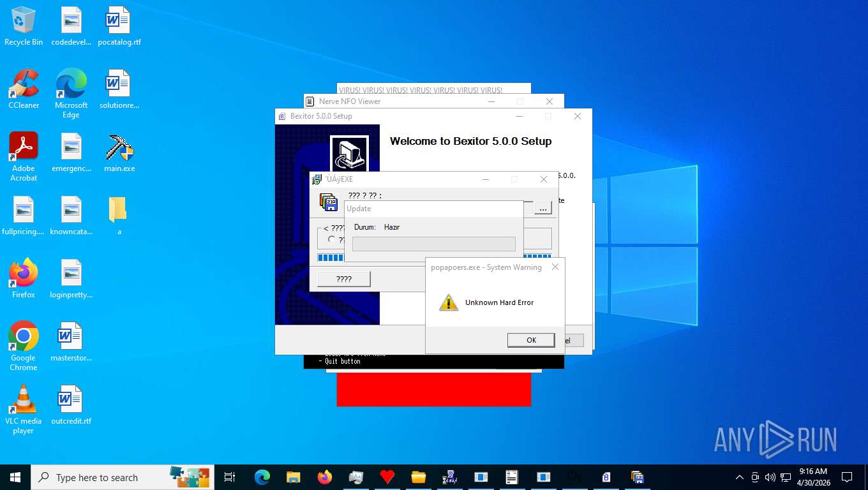Screen dimensions: 868x490
Task: Open network status in system tray
Action: [786, 477]
